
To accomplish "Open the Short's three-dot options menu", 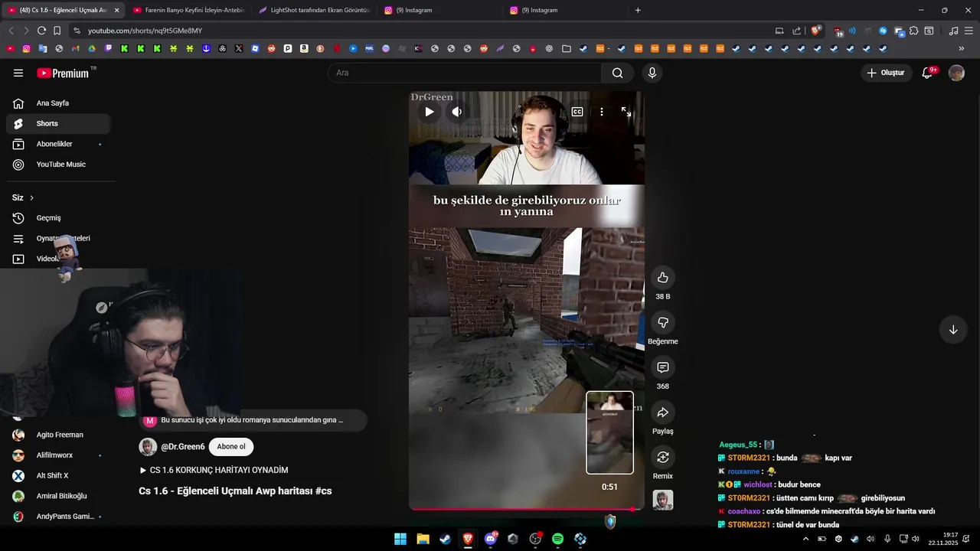I will point(602,112).
